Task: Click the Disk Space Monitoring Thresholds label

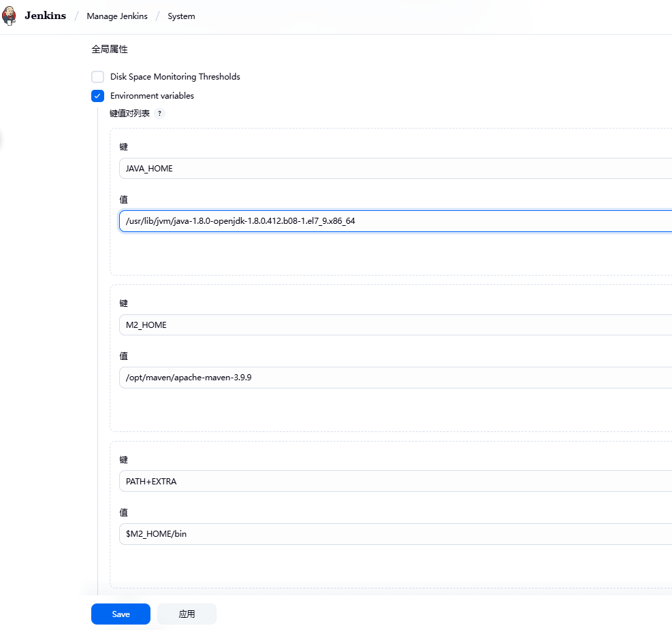Action: click(x=175, y=77)
